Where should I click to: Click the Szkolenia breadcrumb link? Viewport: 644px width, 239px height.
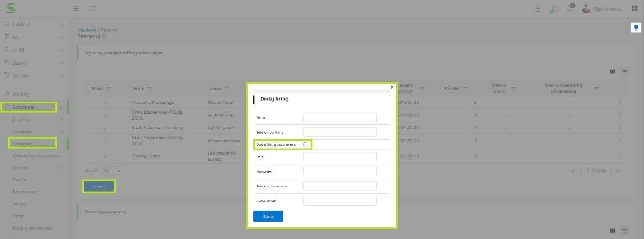click(x=87, y=30)
